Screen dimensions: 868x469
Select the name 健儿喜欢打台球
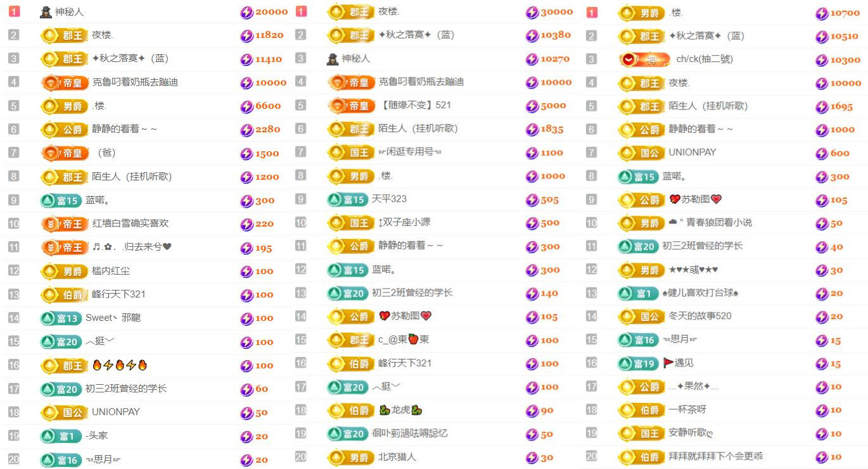coord(700,294)
